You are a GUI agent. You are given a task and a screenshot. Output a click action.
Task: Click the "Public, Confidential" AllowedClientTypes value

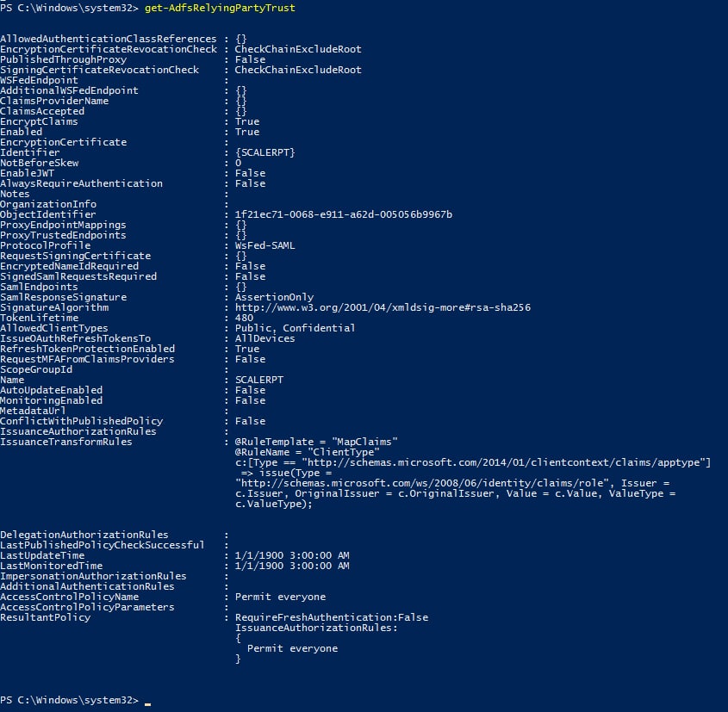[x=295, y=328]
